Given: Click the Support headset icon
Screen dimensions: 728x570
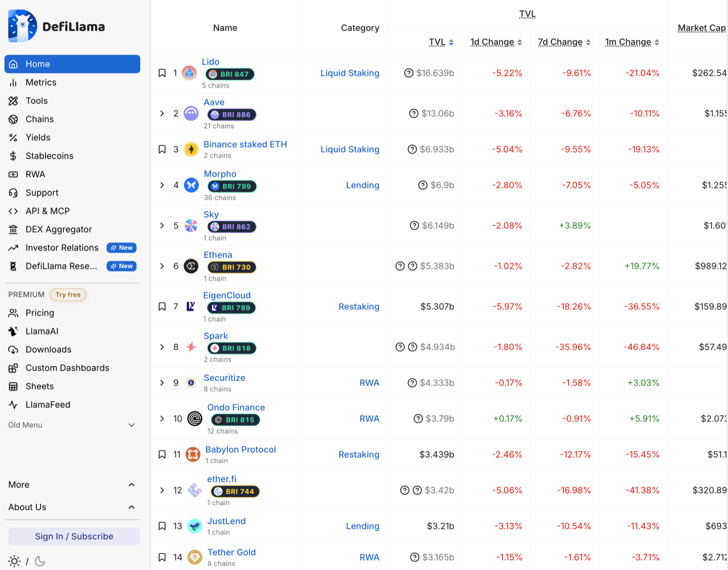Looking at the screenshot, I should (x=13, y=193).
